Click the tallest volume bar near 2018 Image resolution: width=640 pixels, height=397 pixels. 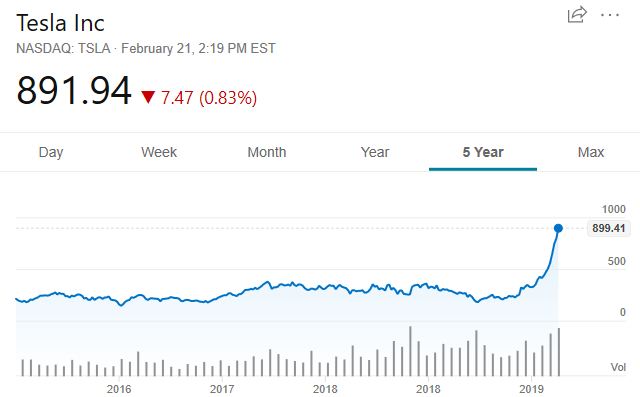click(410, 351)
